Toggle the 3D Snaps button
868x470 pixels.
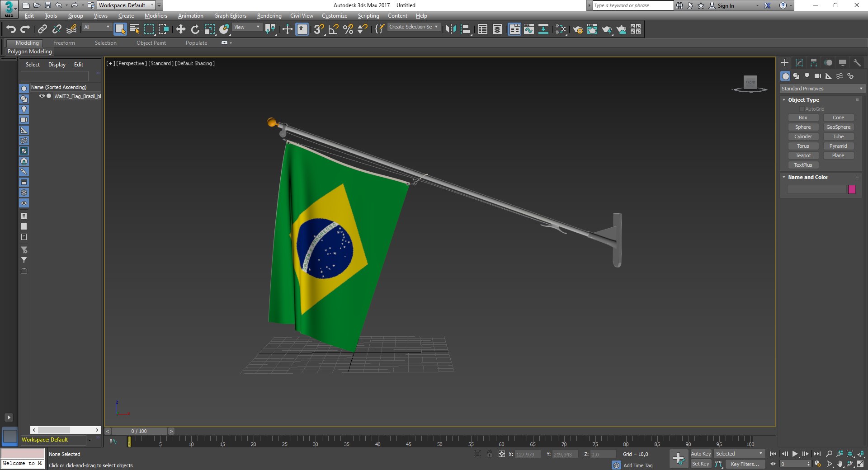319,29
